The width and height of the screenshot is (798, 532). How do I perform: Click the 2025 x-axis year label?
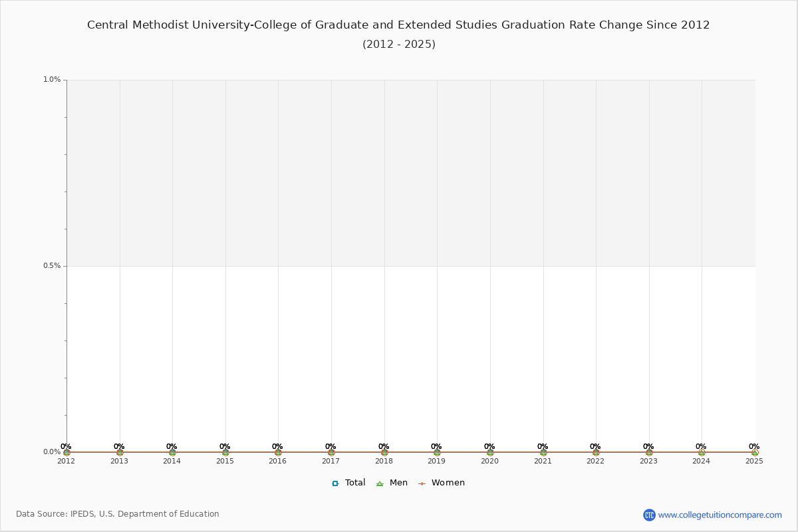(x=754, y=461)
